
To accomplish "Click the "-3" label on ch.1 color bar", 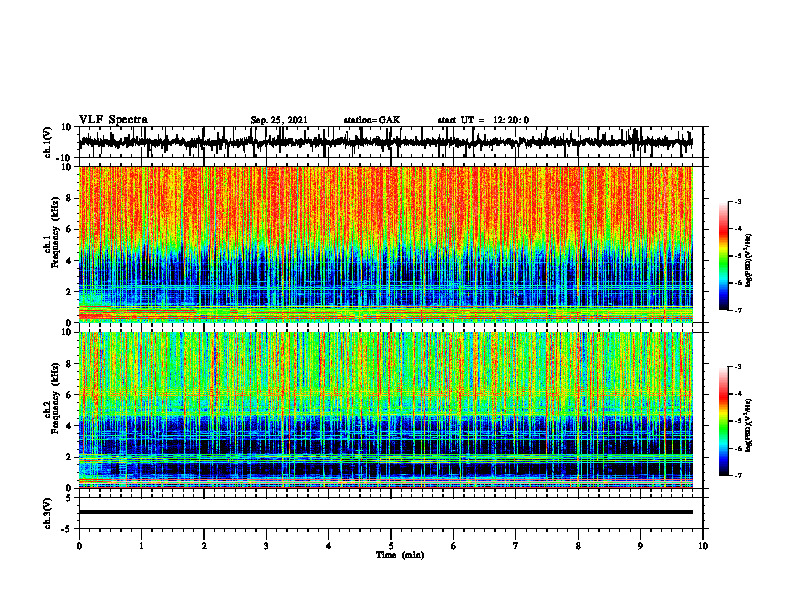I will (738, 201).
